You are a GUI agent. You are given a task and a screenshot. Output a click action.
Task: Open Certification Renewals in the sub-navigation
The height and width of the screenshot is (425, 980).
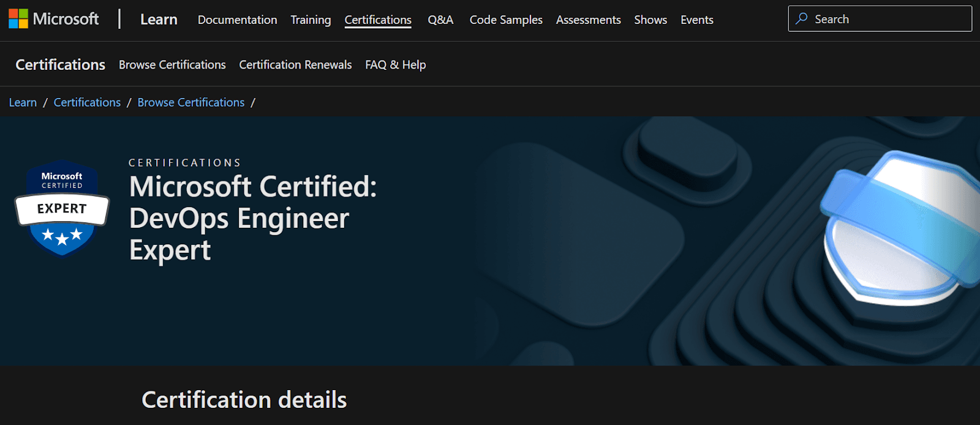point(295,64)
